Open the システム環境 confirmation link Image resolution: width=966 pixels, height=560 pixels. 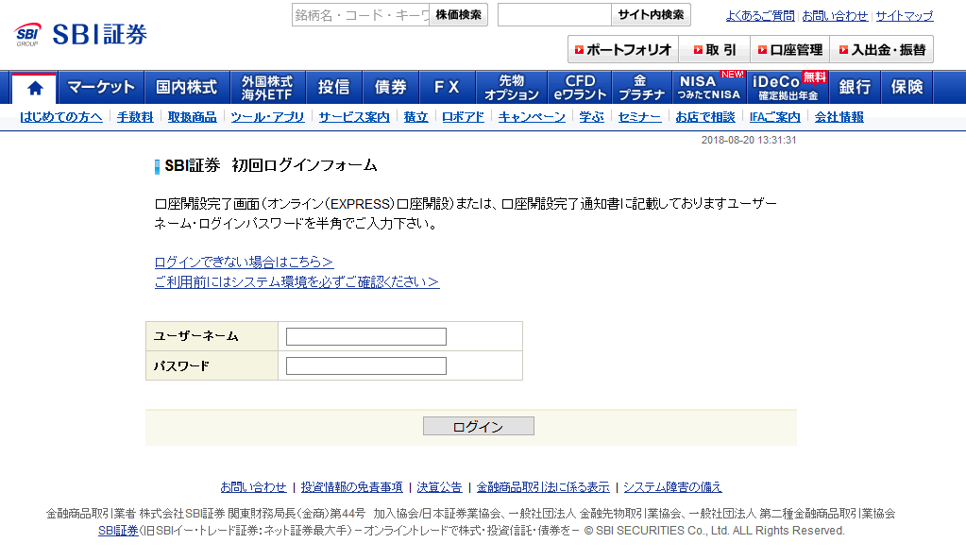click(x=297, y=281)
